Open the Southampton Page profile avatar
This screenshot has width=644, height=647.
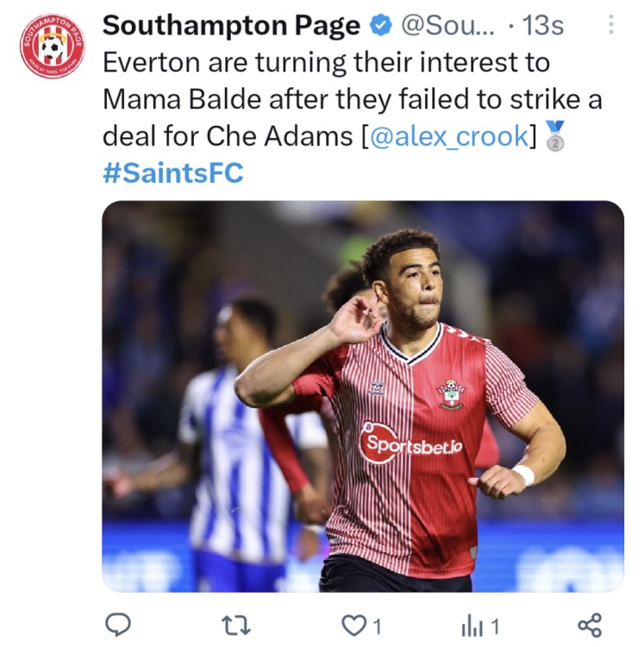[x=52, y=47]
